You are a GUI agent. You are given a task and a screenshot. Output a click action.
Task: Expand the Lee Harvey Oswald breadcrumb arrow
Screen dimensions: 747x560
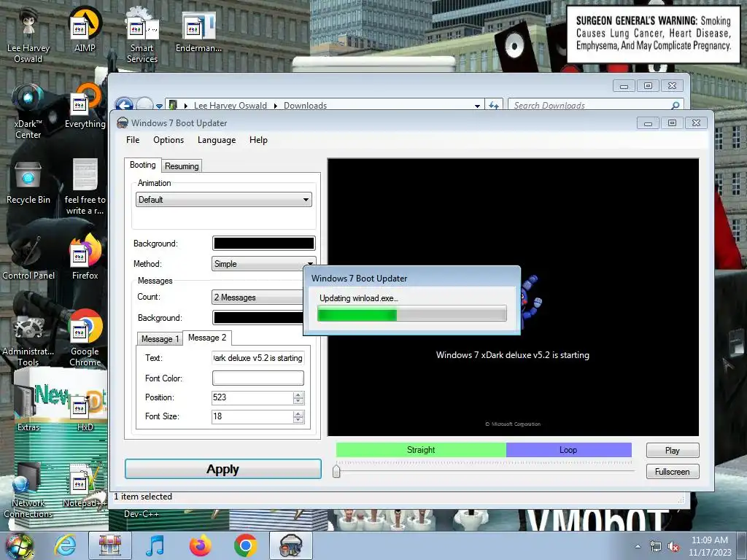[x=275, y=106]
